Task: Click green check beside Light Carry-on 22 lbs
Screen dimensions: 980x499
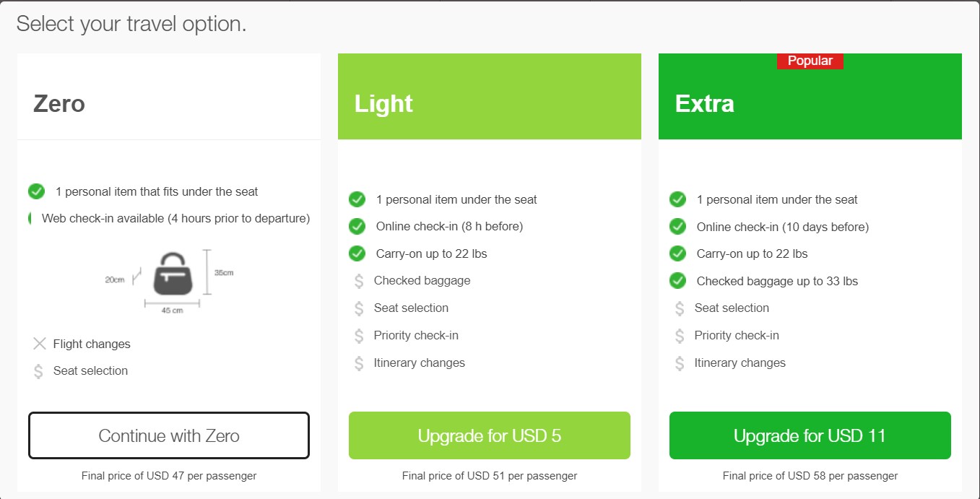Action: tap(357, 253)
